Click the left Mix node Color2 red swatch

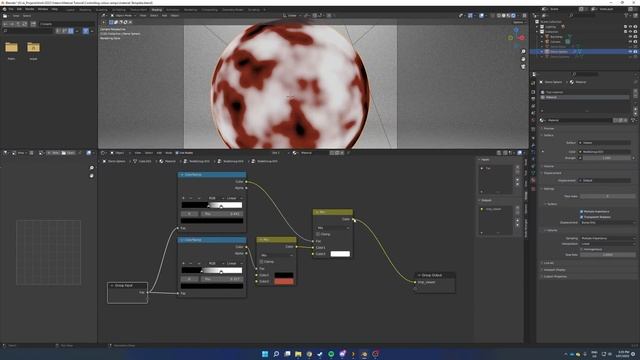284,282
